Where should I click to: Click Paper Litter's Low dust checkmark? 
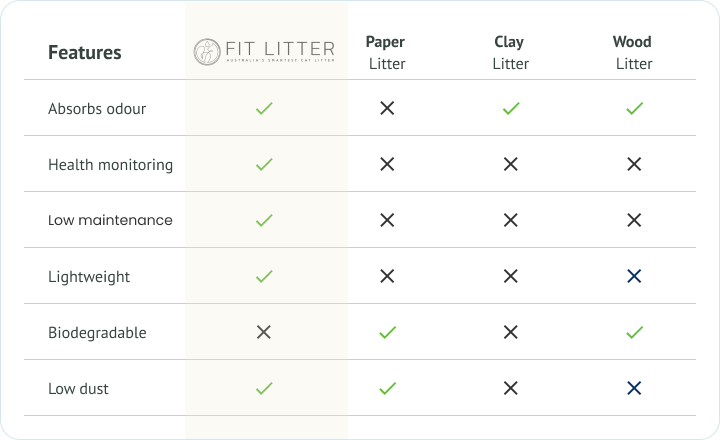(x=387, y=388)
